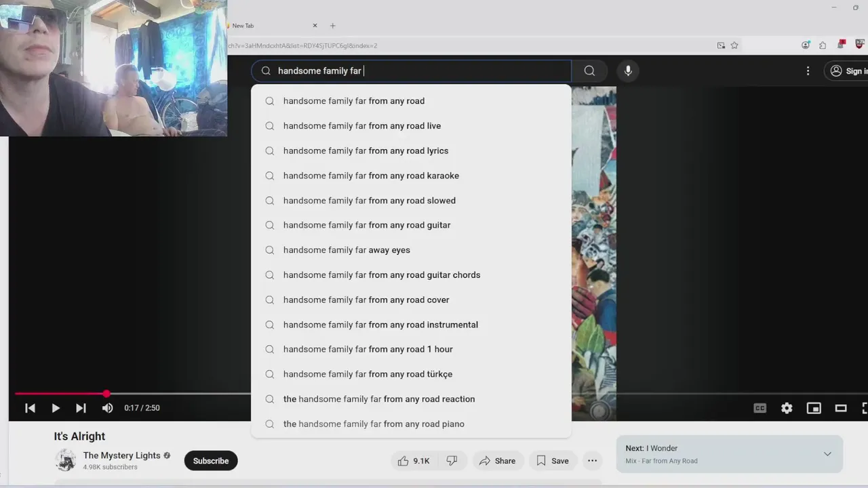The width and height of the screenshot is (868, 488).
Task: Open the browser extensions puzzle icon
Action: (823, 45)
